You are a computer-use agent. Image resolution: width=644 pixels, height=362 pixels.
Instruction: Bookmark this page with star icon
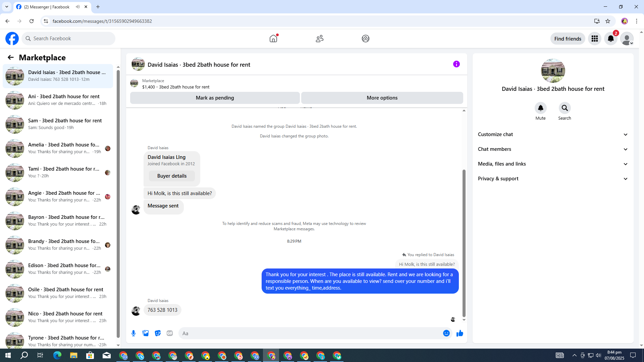coord(608,21)
